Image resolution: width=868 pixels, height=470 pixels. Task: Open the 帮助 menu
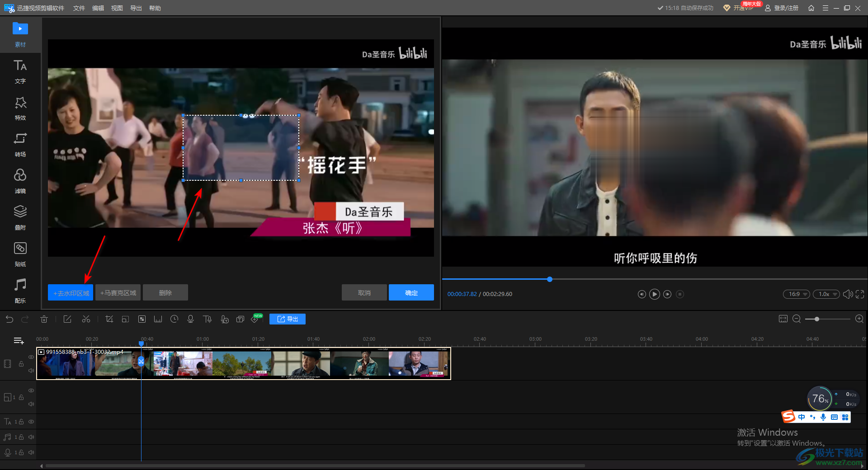point(155,8)
